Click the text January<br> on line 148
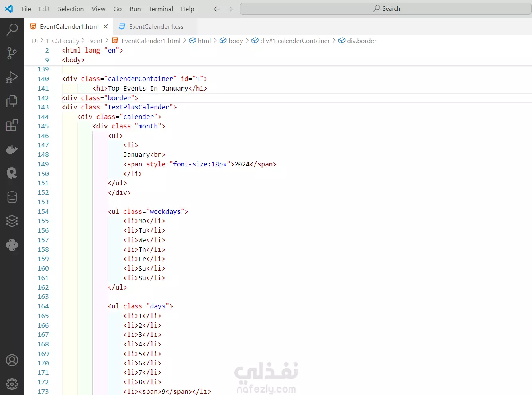Viewport: 532px width, 395px height. [144, 154]
